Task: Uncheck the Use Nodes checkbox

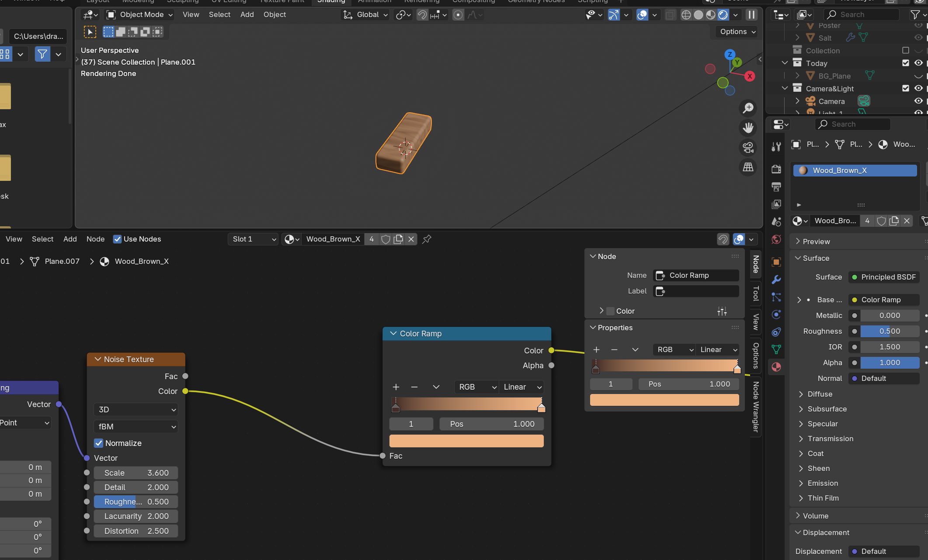Action: click(117, 239)
